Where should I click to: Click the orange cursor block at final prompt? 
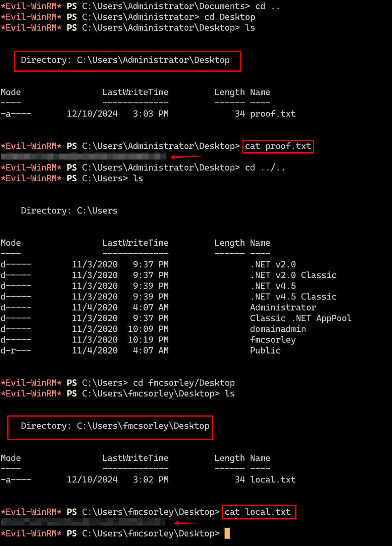click(x=227, y=534)
